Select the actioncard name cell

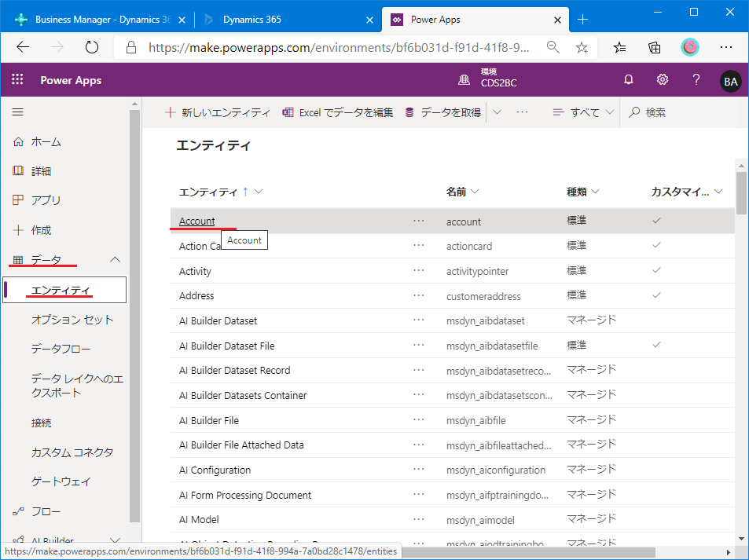(469, 247)
